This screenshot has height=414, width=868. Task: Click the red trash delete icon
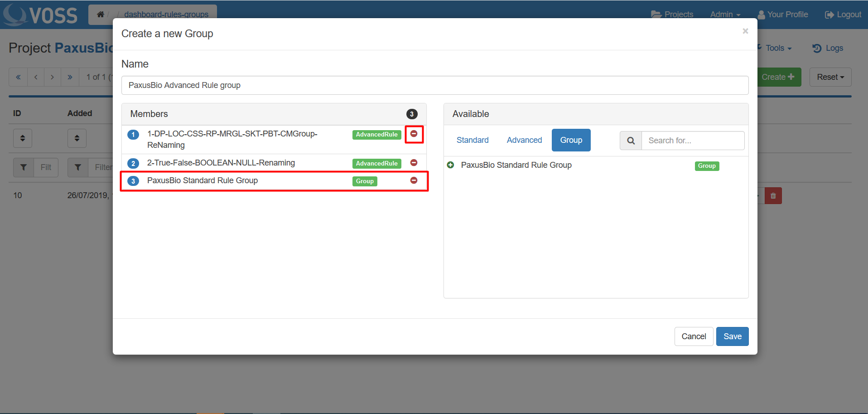(773, 196)
